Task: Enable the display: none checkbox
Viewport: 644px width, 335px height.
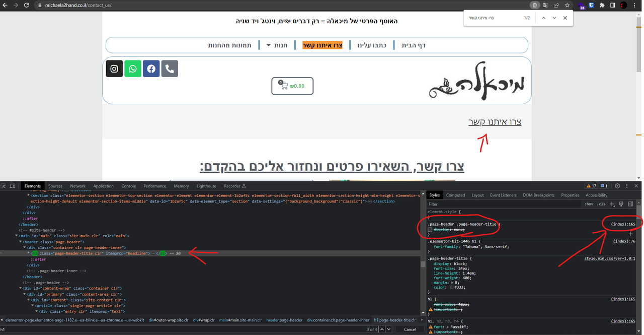Action: [430, 230]
